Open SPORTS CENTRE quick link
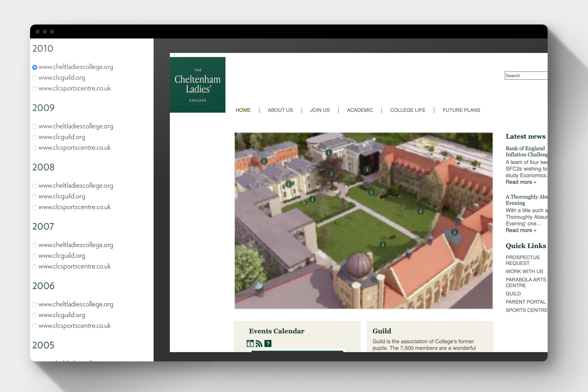588x392 pixels. tap(526, 310)
